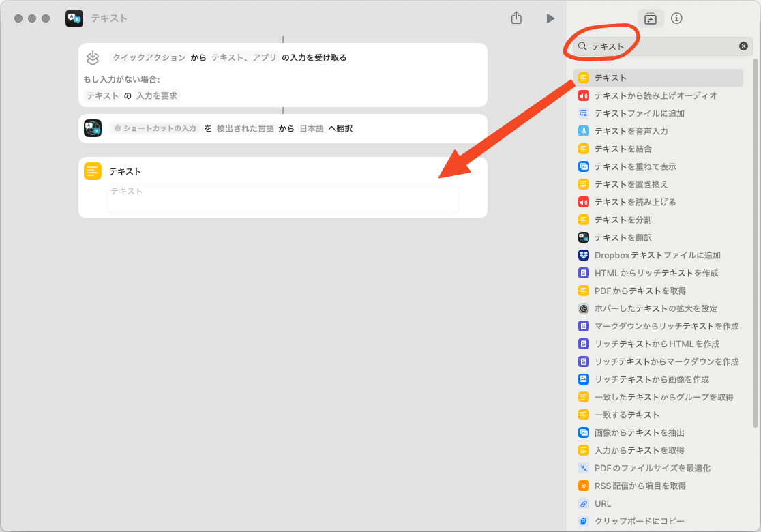This screenshot has height=532, width=761.
Task: Select the URL action
Action: tap(657, 503)
